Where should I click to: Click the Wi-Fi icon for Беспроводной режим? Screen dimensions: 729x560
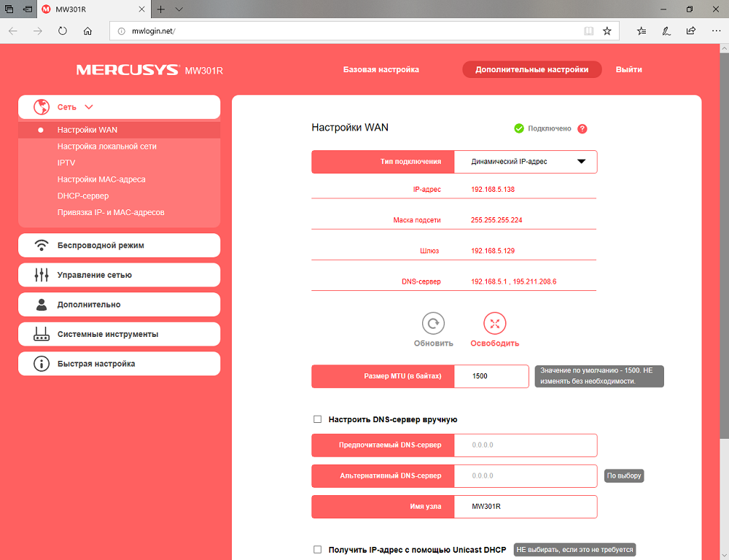tap(42, 245)
